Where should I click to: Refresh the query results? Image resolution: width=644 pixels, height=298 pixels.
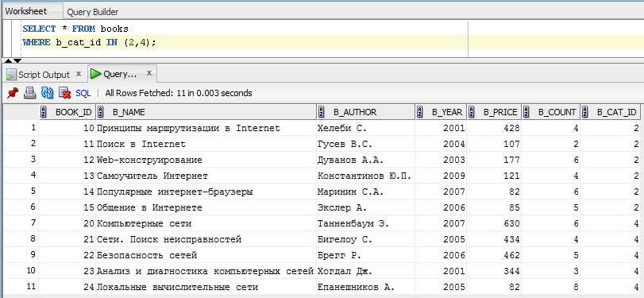[x=47, y=93]
